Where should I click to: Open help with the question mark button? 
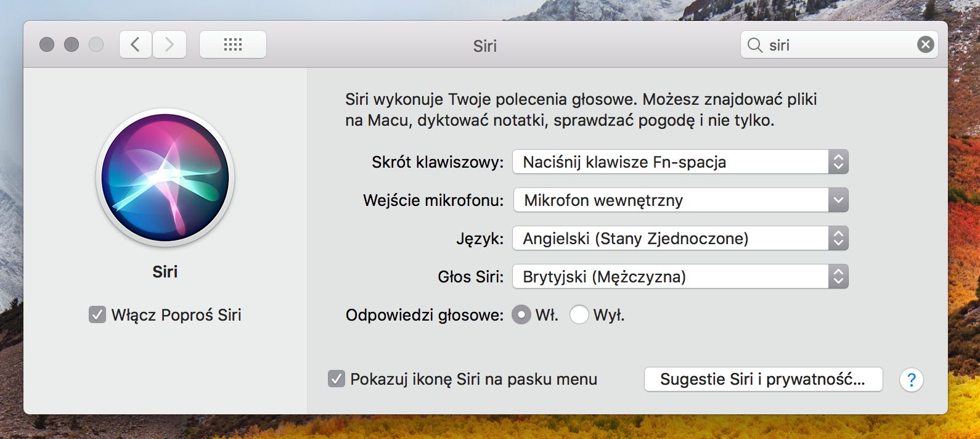click(911, 380)
